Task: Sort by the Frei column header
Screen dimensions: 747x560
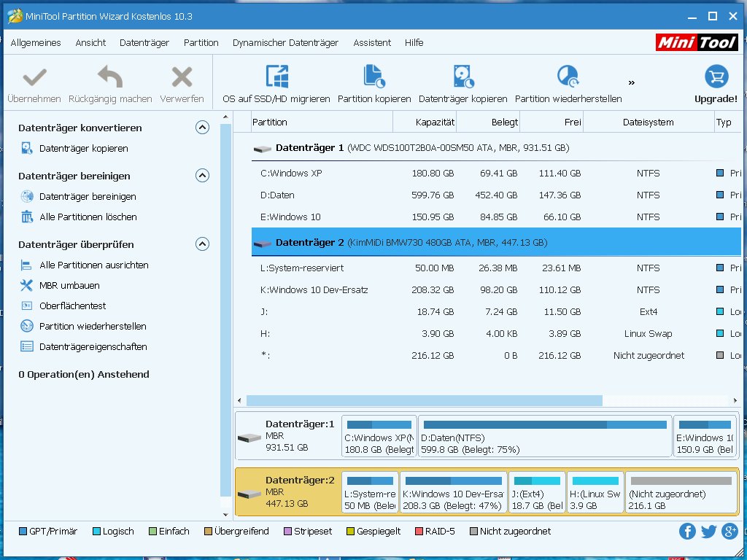Action: point(551,122)
